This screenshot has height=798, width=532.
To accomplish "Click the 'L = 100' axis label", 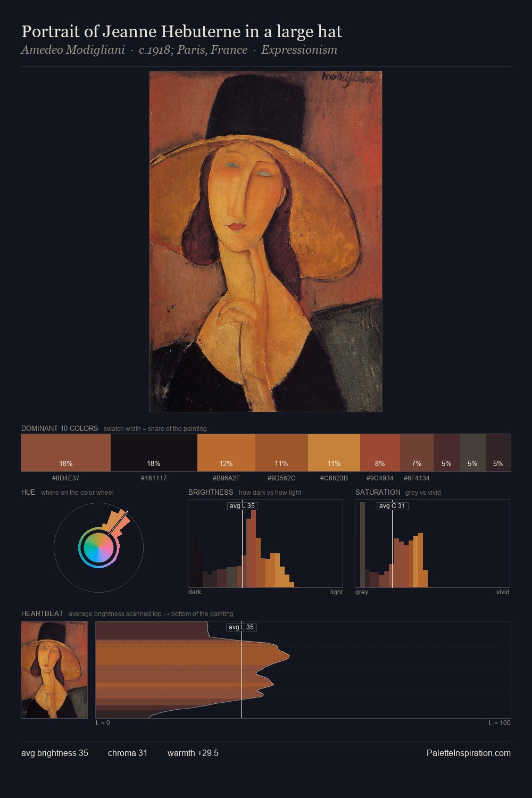I will click(x=500, y=723).
